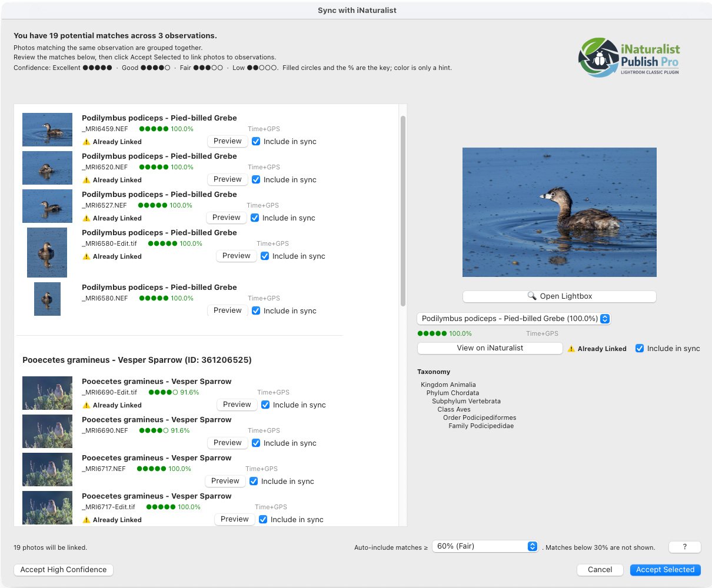Uncheck Include in sync for _MRI6690-Edit.tif

click(265, 405)
